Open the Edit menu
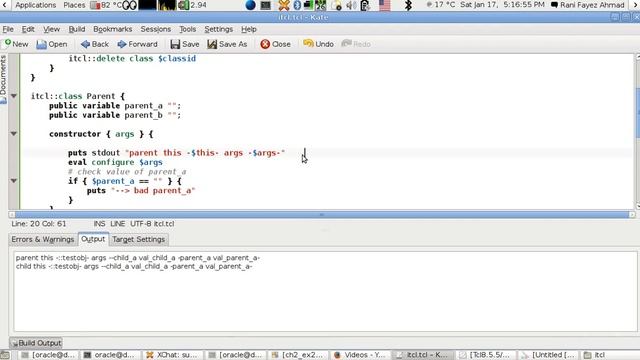 pyautogui.click(x=28, y=29)
